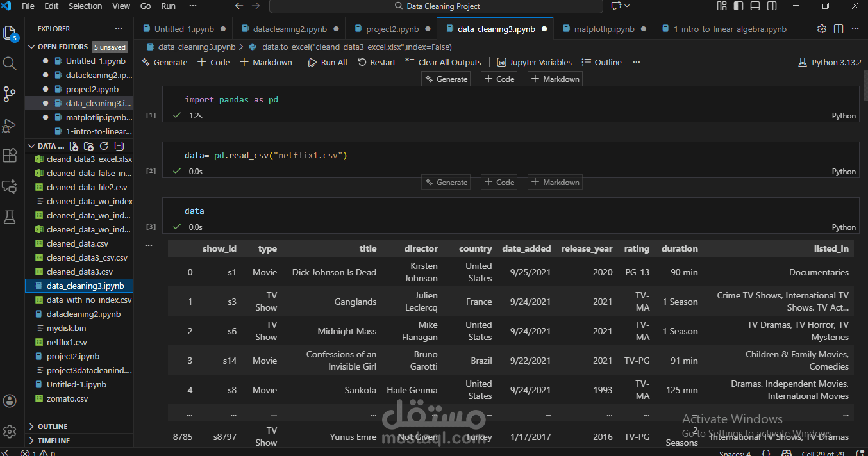This screenshot has height=456, width=868.
Task: Change the language mode of import pandas cell
Action: pyautogui.click(x=844, y=116)
